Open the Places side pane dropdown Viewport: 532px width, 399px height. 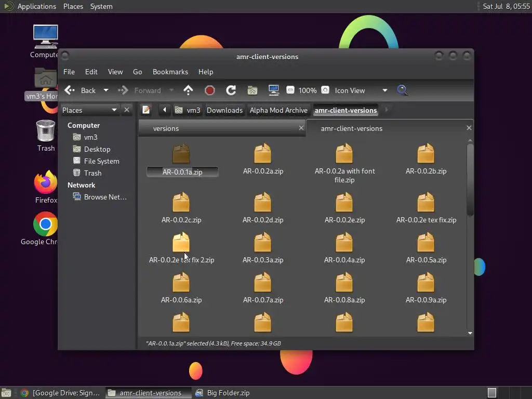click(114, 110)
